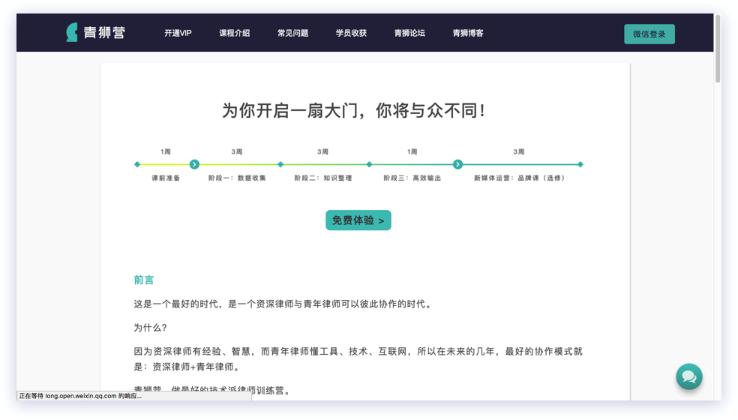Click first chevron circle on timeline
The image size is (738, 420).
coord(194,164)
